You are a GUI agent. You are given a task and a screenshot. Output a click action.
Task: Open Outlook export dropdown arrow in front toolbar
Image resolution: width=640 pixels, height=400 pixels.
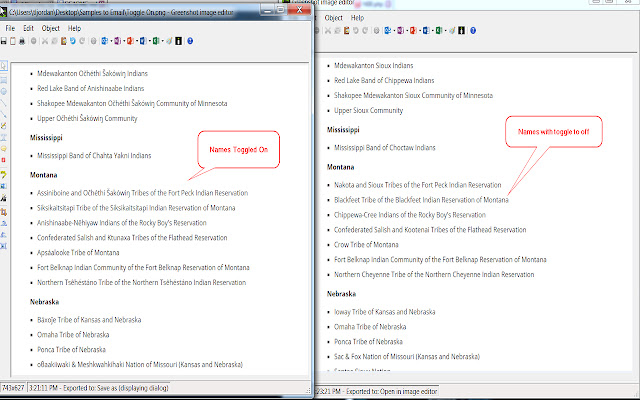tap(111, 41)
